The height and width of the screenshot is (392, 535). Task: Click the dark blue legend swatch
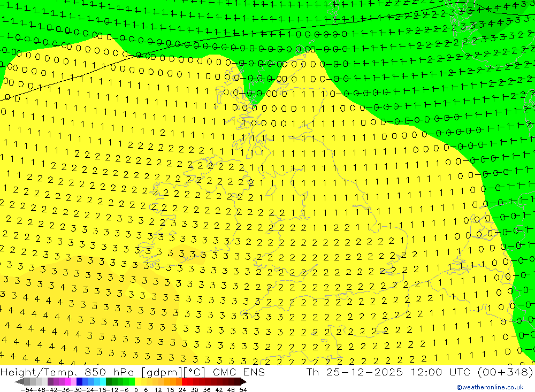point(80,382)
